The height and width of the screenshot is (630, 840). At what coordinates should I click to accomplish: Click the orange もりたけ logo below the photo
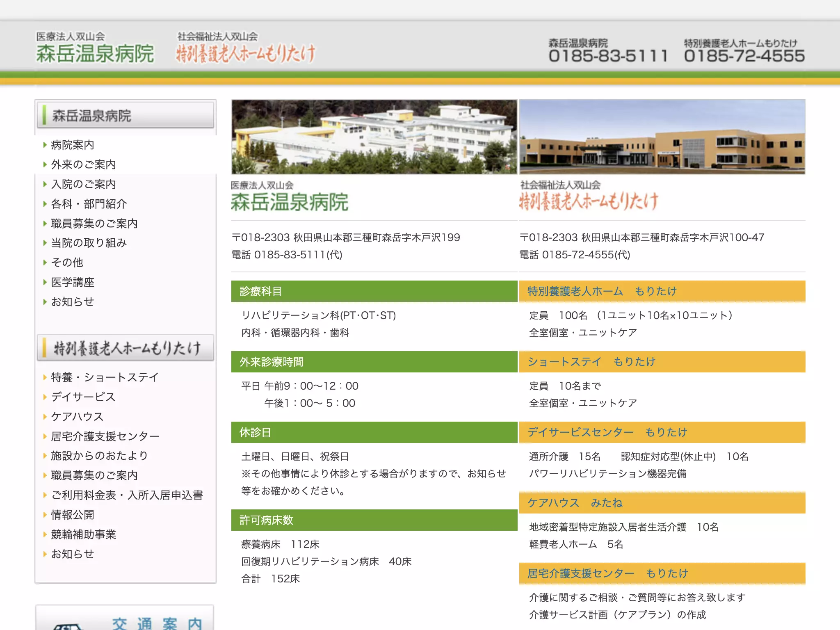coord(589,197)
